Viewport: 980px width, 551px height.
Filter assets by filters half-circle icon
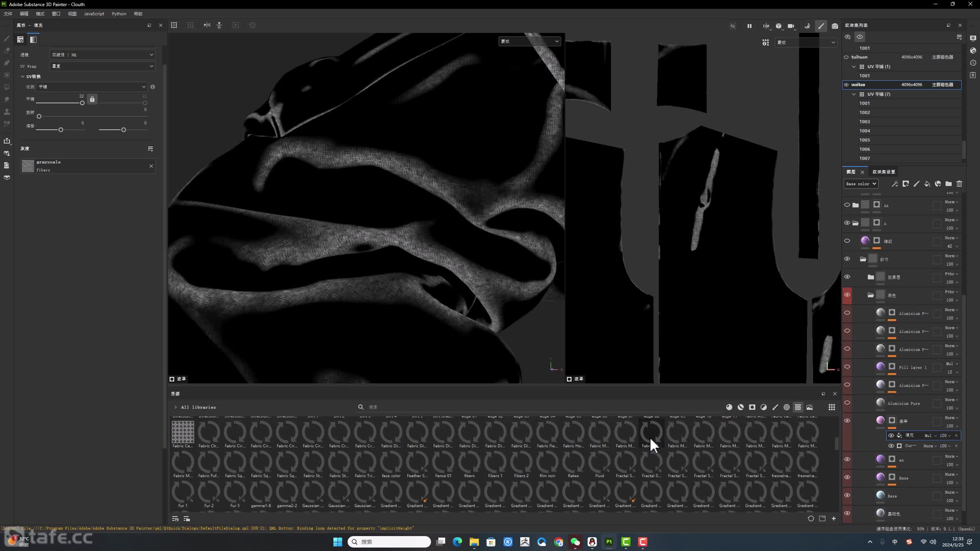(764, 407)
